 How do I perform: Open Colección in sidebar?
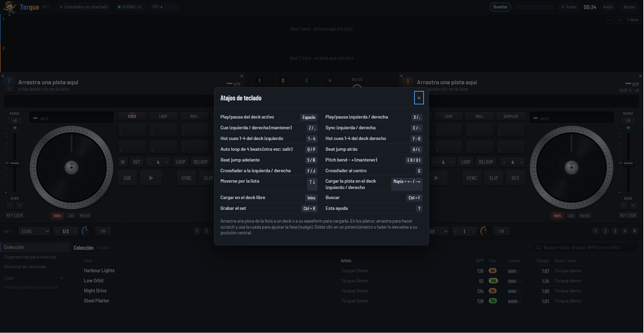pyautogui.click(x=35, y=247)
